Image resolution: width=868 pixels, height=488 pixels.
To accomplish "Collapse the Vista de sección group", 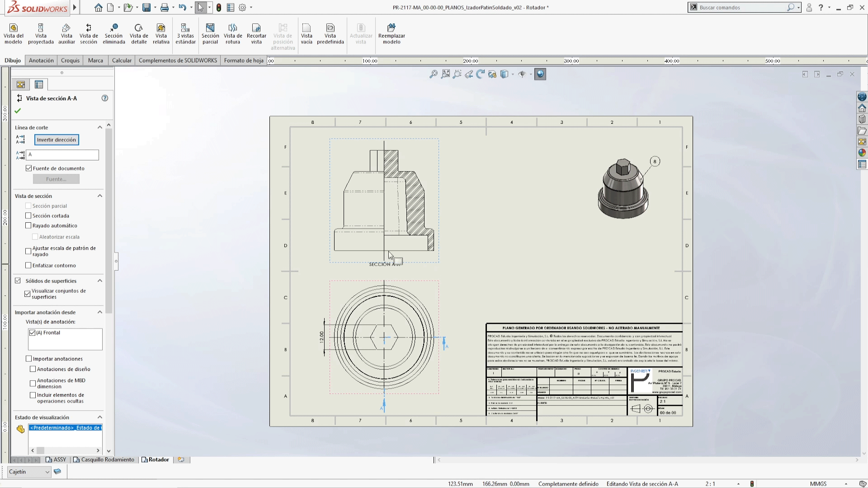I will coord(100,196).
